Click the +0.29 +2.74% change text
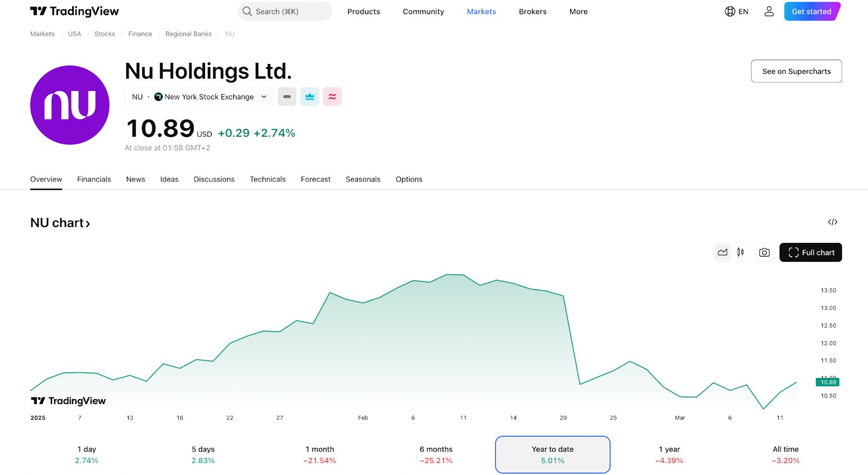The width and height of the screenshot is (868, 475). (x=257, y=133)
